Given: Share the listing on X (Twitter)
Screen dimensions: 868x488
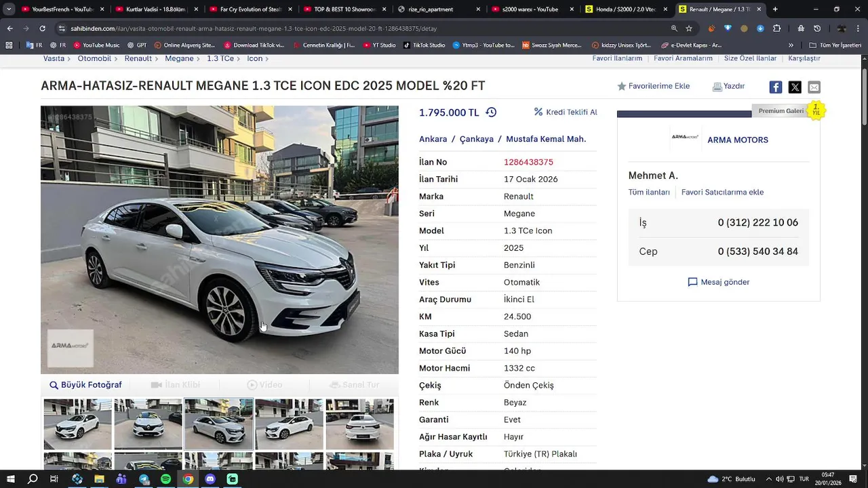Looking at the screenshot, I should tap(795, 87).
